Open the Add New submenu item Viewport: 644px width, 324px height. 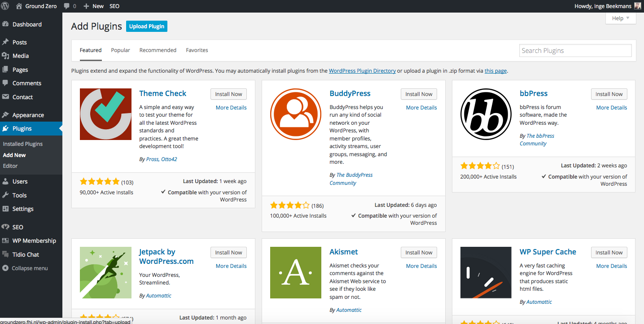pos(14,155)
